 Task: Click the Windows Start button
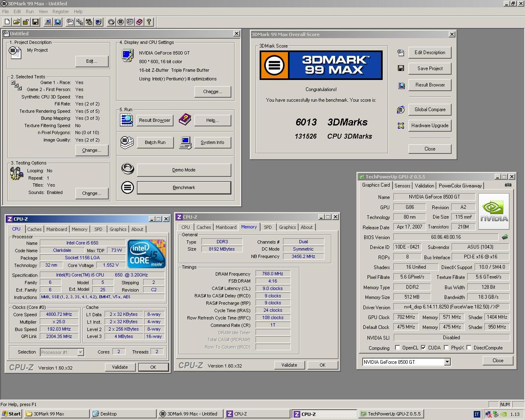point(11,414)
